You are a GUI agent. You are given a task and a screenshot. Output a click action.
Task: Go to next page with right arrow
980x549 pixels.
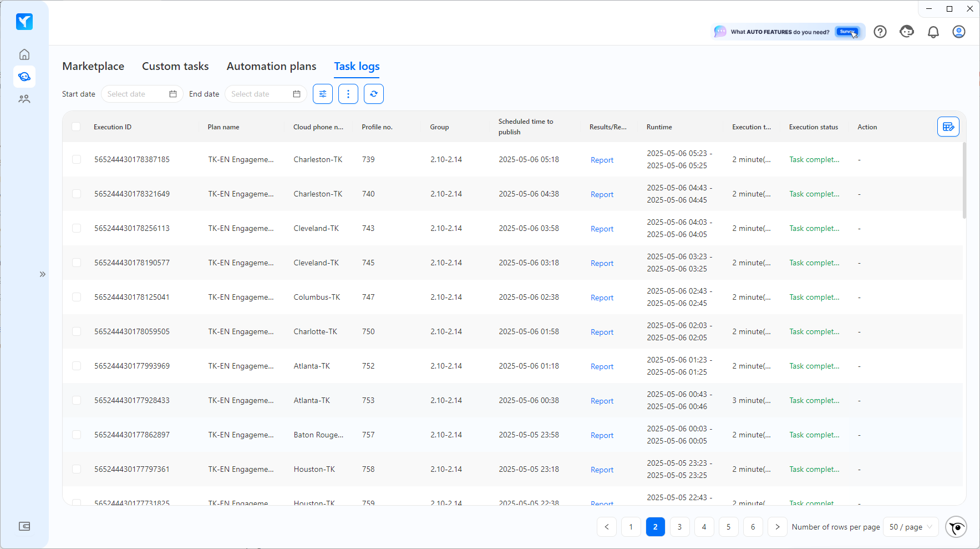tap(778, 527)
